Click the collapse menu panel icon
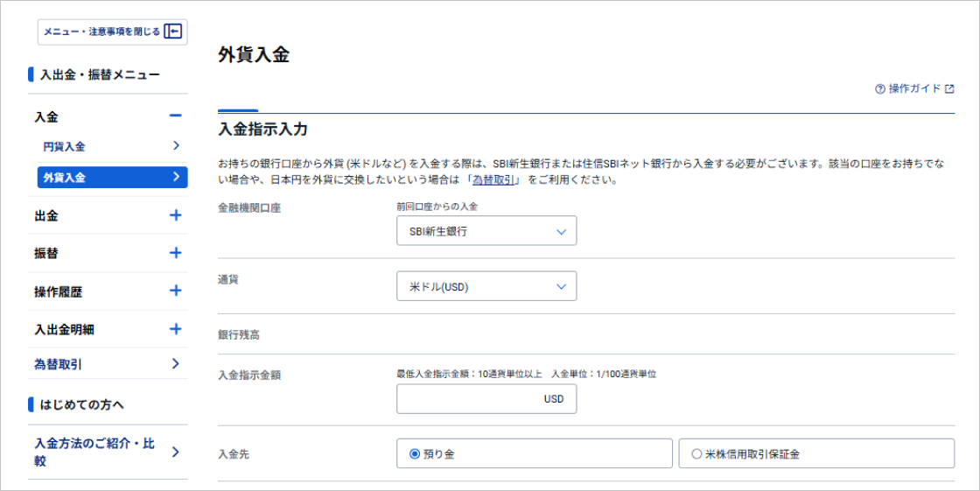 coord(173,32)
